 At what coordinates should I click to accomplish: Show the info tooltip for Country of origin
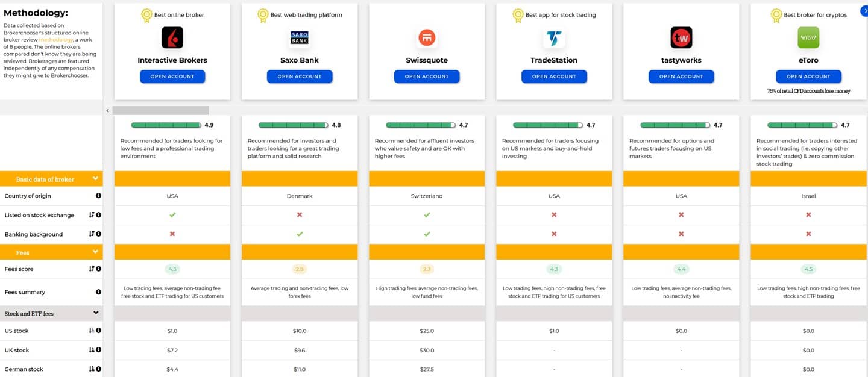(98, 196)
